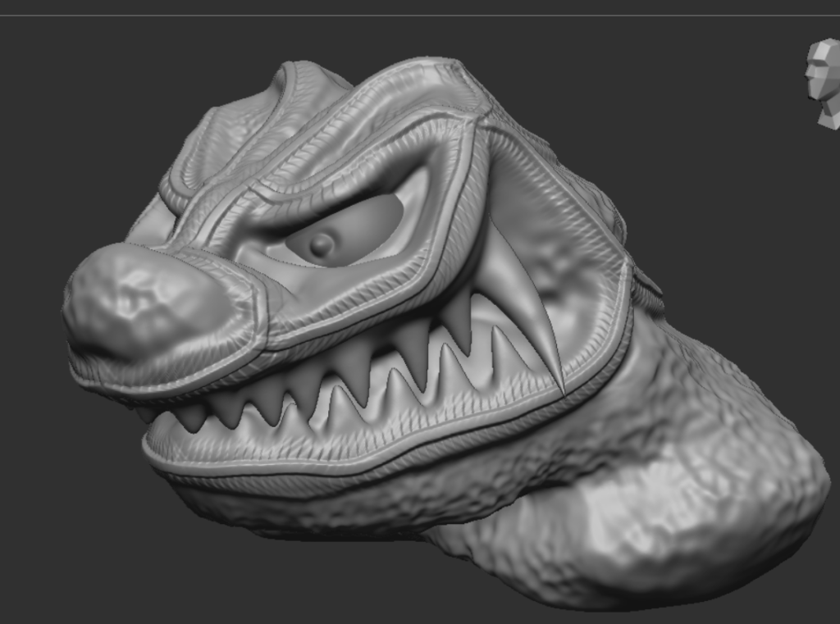This screenshot has height=624, width=840.
Task: Click the CamView head orientation icon
Action: [x=824, y=82]
